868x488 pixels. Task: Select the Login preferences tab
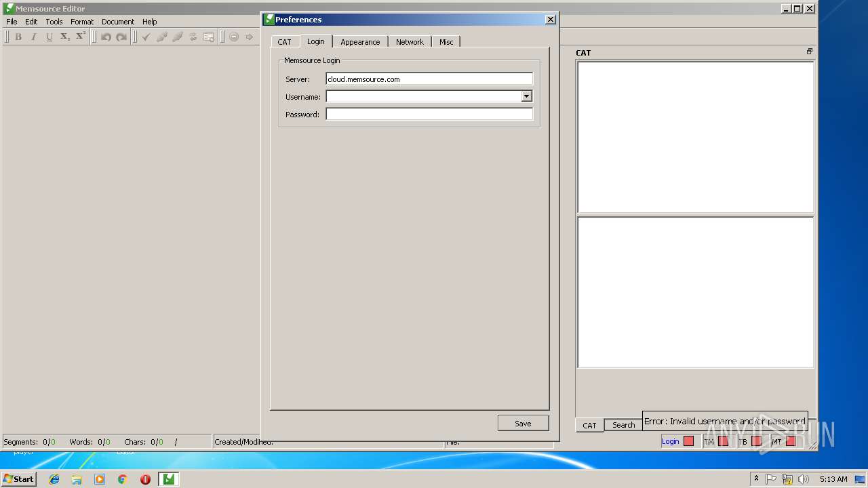pyautogui.click(x=316, y=41)
